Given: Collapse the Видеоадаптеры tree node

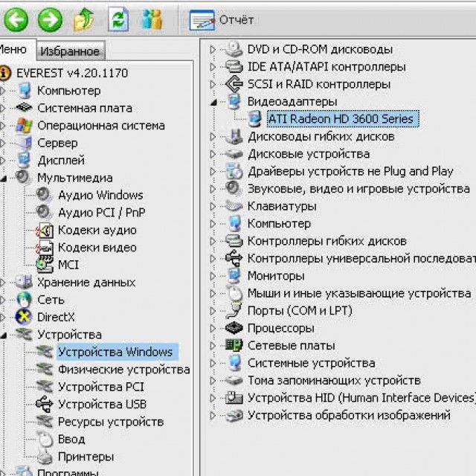Looking at the screenshot, I should (x=213, y=101).
